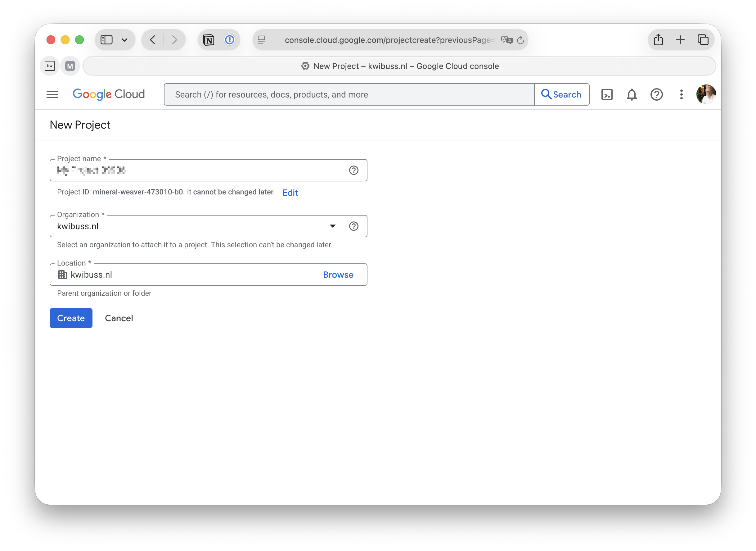Viewport: 756px width, 551px height.
Task: Open the 1Password extension icon
Action: (229, 40)
